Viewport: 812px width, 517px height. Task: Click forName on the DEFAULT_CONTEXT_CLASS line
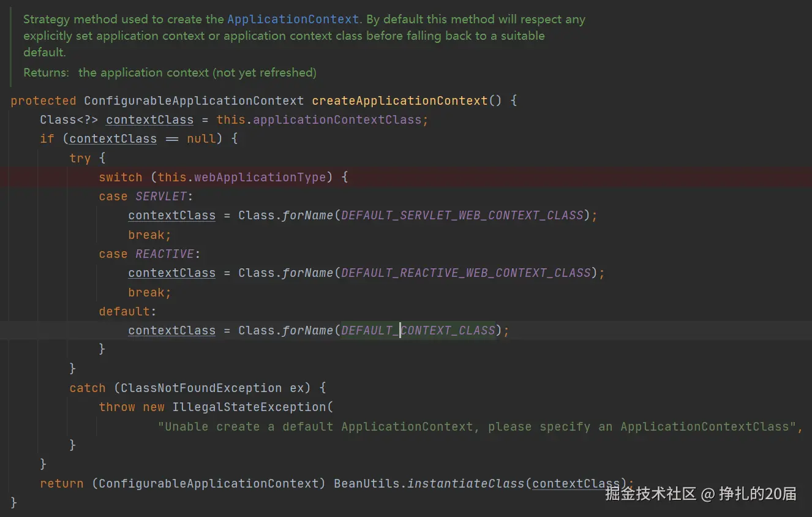[308, 331]
